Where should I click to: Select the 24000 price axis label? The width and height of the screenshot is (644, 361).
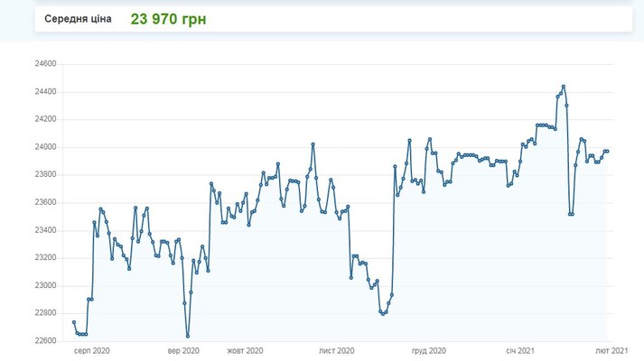[x=44, y=147]
